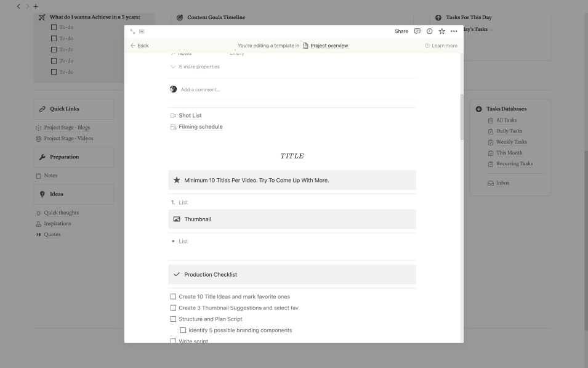588x368 pixels.
Task: Click the bulleted List placeholder item
Action: coord(183,242)
